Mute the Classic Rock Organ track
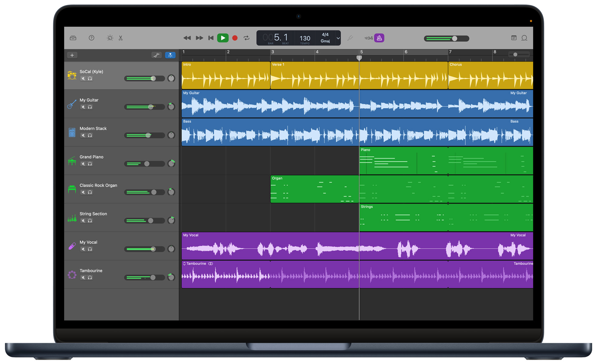 coord(83,192)
